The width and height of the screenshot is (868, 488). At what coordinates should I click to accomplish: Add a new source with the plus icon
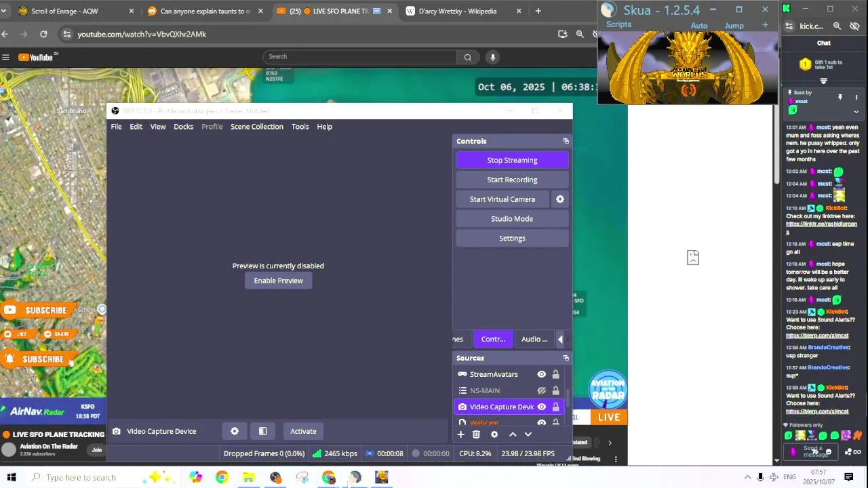(460, 434)
